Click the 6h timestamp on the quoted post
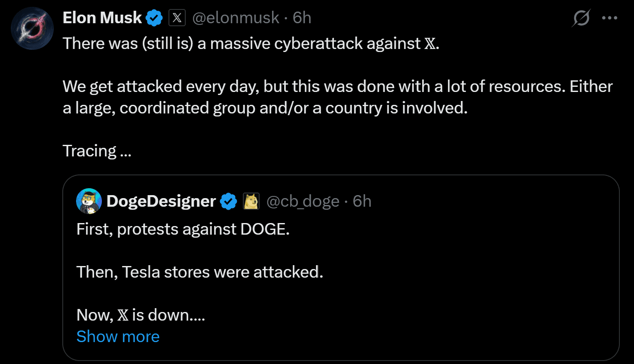 [x=362, y=201]
